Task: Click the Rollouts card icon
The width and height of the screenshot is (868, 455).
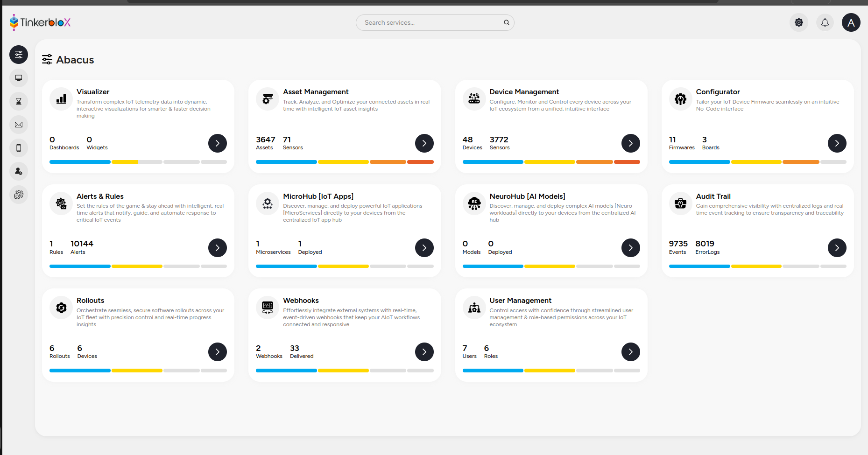Action: click(61, 308)
